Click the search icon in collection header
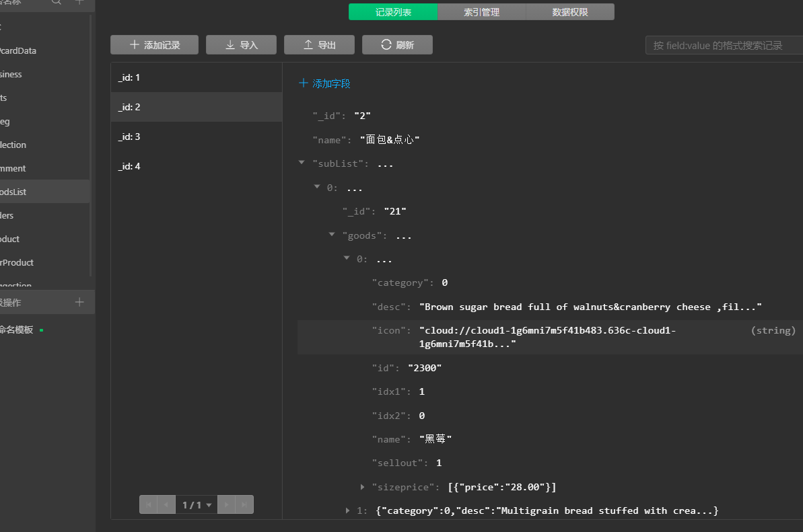Viewport: 803px width, 532px height. click(x=57, y=2)
